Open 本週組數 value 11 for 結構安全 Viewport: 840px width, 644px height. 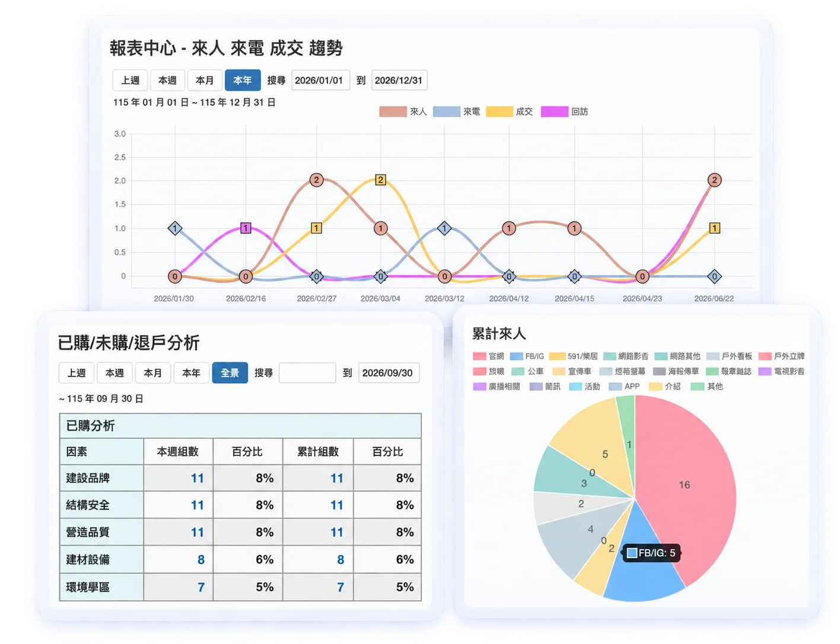click(198, 505)
